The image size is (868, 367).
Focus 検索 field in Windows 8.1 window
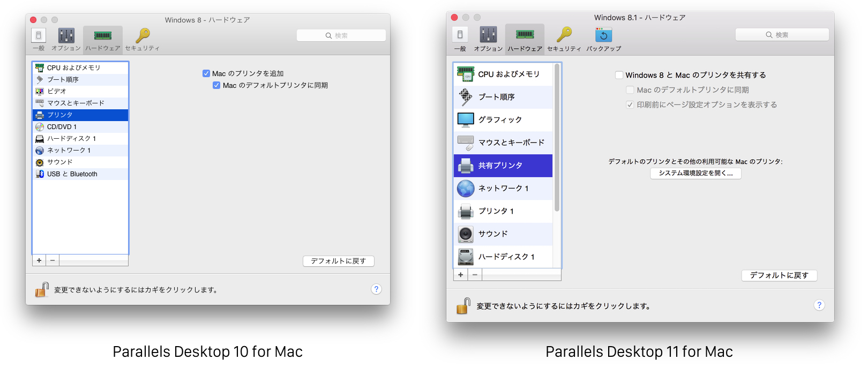pyautogui.click(x=782, y=35)
